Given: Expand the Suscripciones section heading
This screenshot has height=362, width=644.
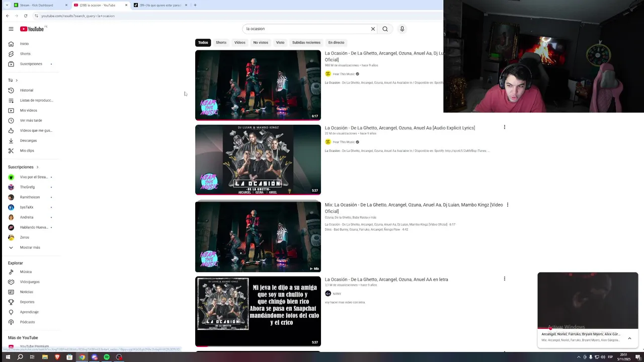Looking at the screenshot, I should tap(23, 167).
